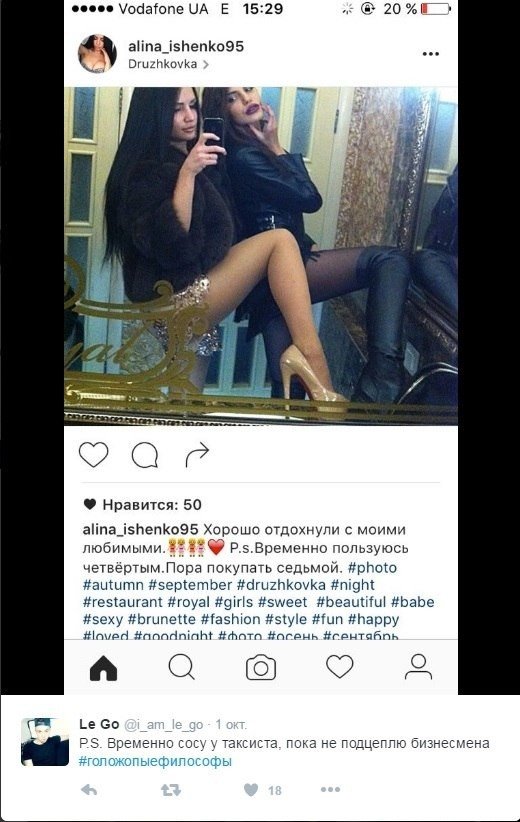Go to Home tab in bottom bar

[103, 668]
